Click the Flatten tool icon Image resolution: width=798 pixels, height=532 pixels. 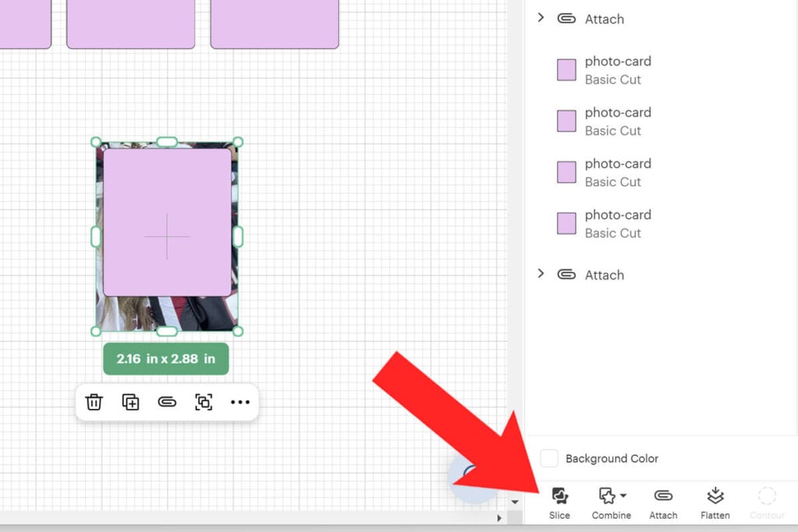click(x=715, y=496)
